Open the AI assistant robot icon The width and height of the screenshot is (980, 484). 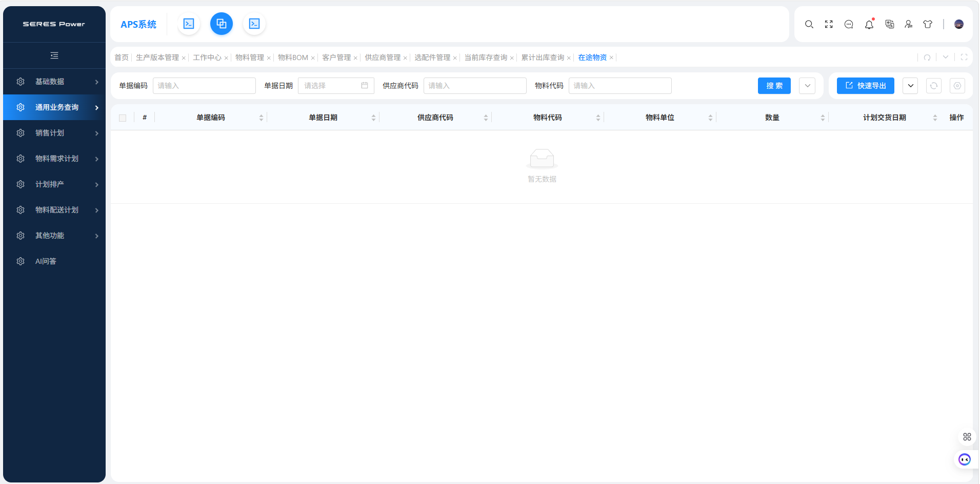965,459
